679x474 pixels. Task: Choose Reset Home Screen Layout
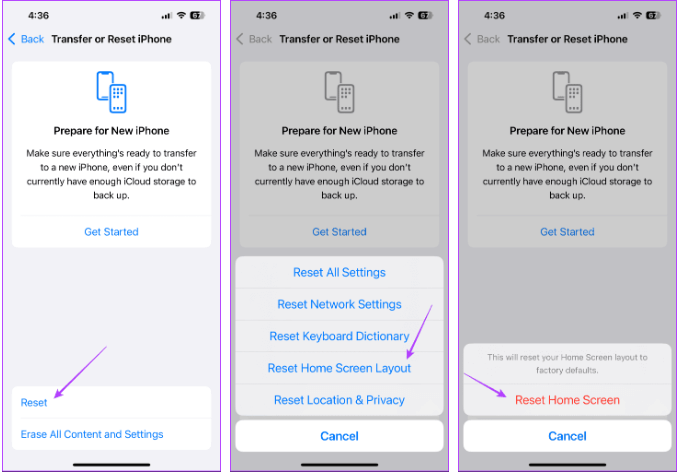[340, 368]
